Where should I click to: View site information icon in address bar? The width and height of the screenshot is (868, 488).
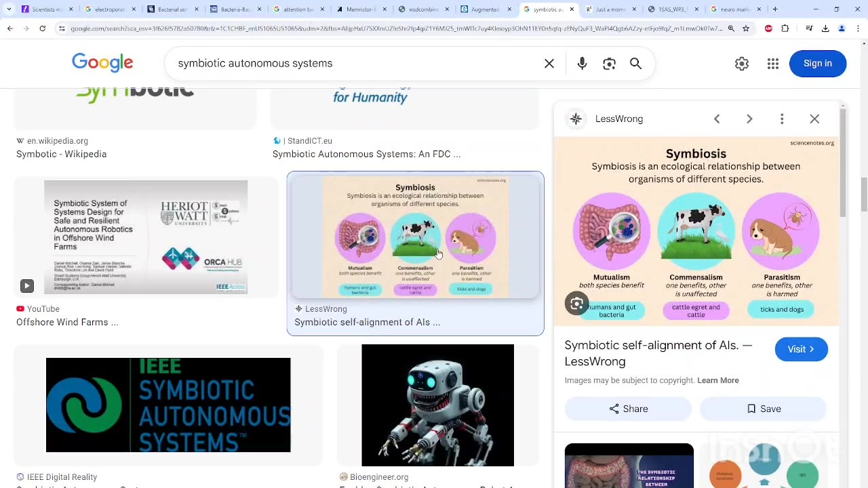tap(62, 28)
